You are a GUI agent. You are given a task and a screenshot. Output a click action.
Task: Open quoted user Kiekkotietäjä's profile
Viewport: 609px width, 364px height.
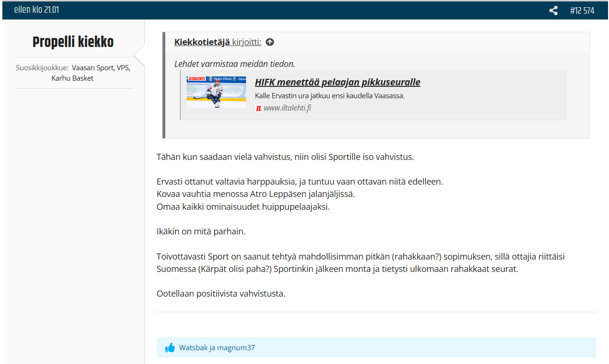pos(202,42)
